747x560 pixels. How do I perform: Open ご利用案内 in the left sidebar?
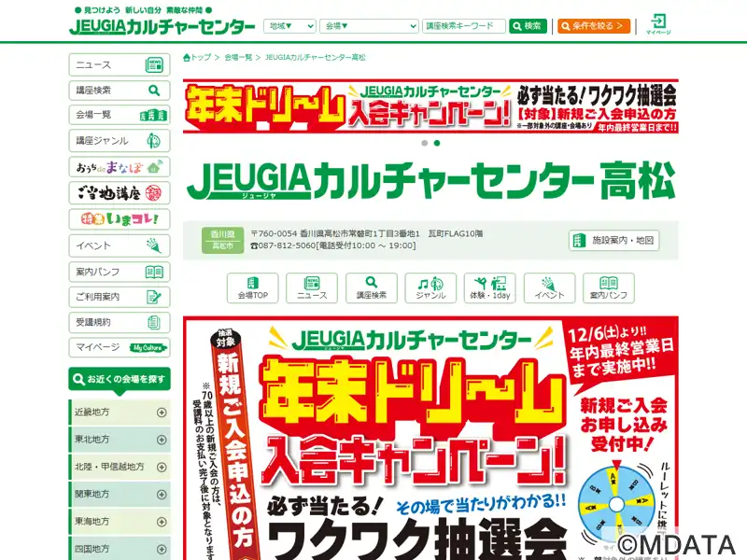pos(120,297)
